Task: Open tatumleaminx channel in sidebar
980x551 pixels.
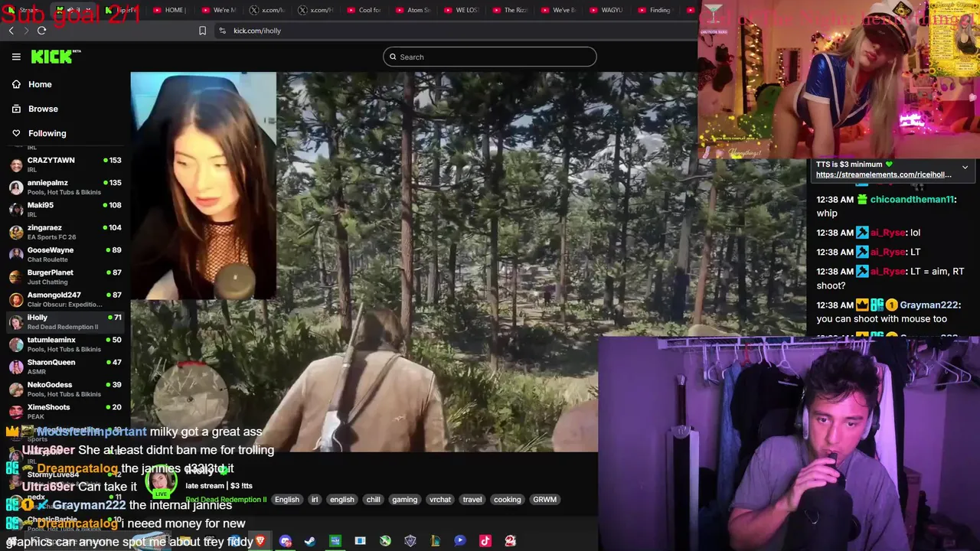Action: pos(66,344)
